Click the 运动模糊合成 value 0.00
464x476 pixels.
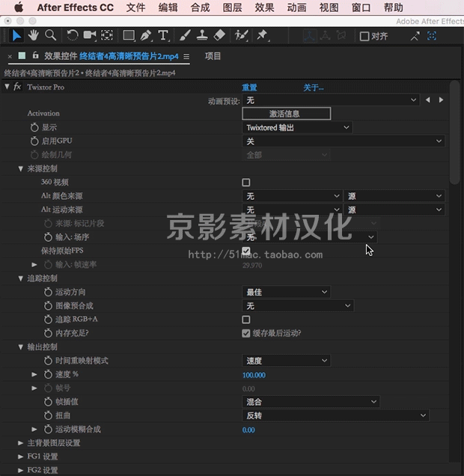pos(248,430)
